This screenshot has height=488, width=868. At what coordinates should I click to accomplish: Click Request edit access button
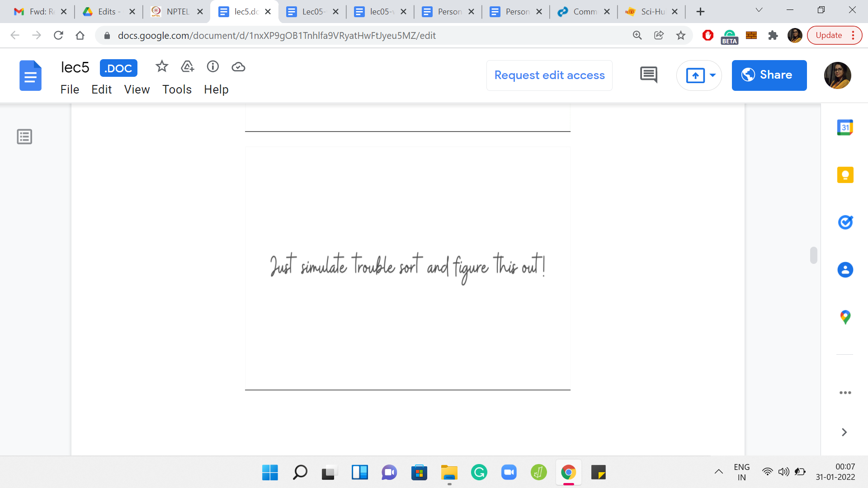click(x=549, y=75)
